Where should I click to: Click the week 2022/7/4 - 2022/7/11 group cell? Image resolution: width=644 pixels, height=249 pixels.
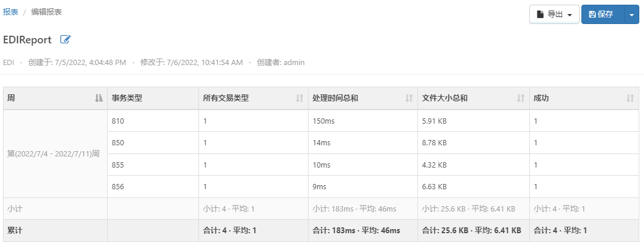pos(53,154)
